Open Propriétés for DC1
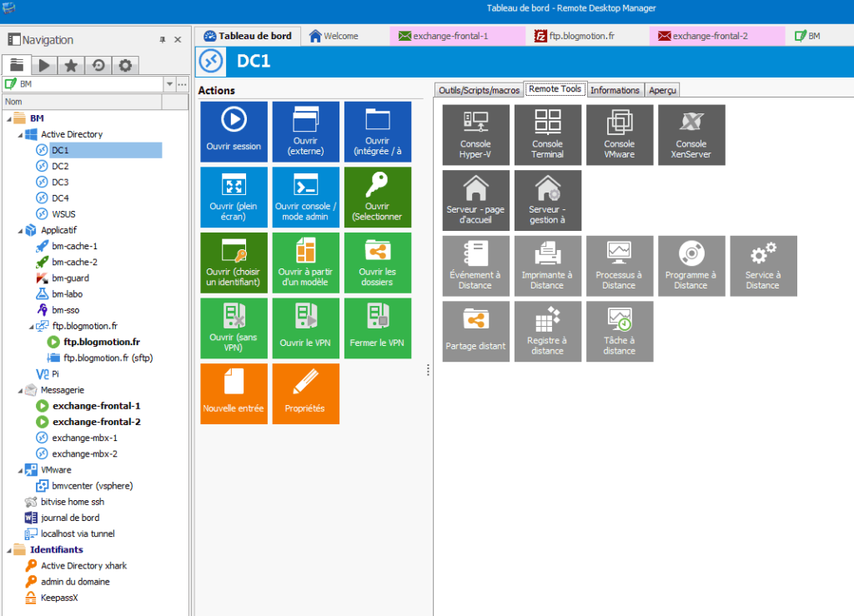Screen dimensions: 854x616 pos(305,393)
